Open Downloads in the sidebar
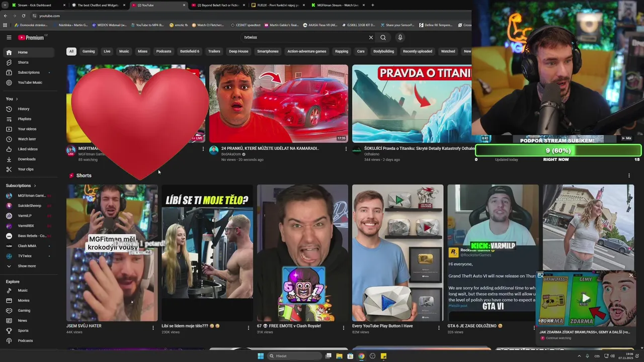644x362 pixels. tap(28, 159)
